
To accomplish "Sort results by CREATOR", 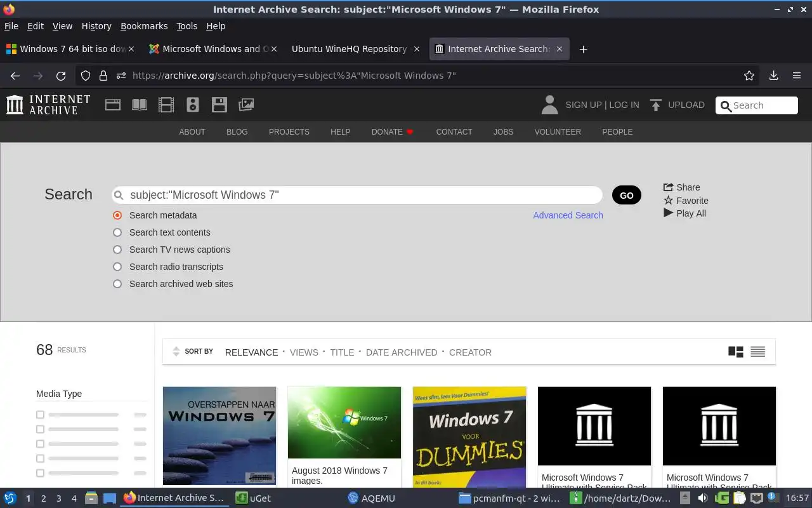I will [x=470, y=352].
